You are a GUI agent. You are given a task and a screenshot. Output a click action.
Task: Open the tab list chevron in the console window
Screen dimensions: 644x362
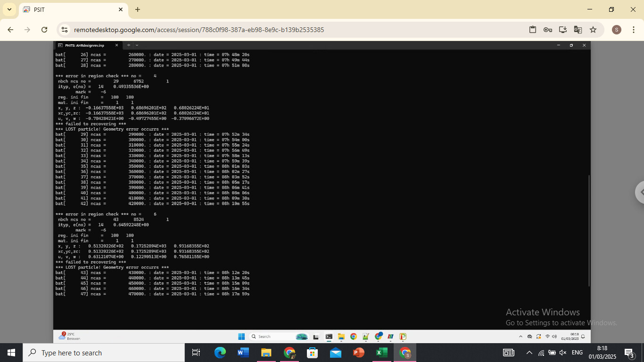[x=137, y=45]
